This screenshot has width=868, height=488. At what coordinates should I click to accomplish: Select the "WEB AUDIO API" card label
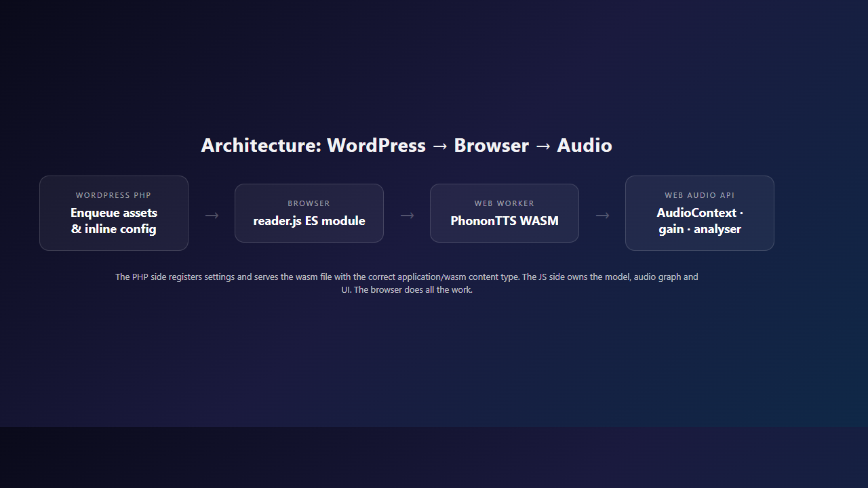pos(700,195)
